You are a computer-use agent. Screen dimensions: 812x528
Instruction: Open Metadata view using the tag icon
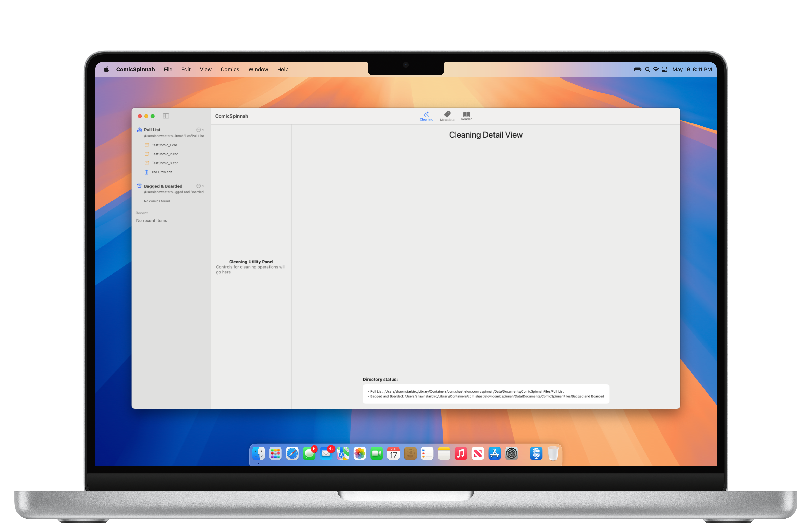tap(447, 115)
